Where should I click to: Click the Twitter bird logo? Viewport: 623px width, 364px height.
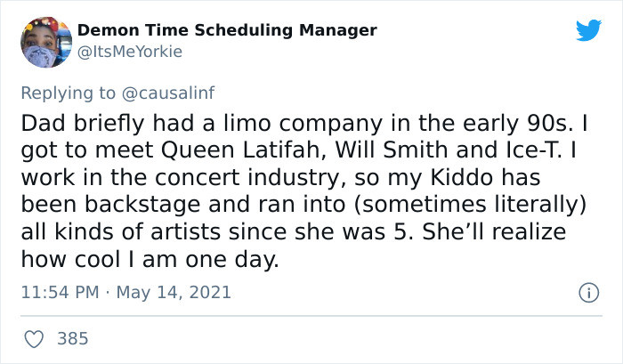[588, 29]
